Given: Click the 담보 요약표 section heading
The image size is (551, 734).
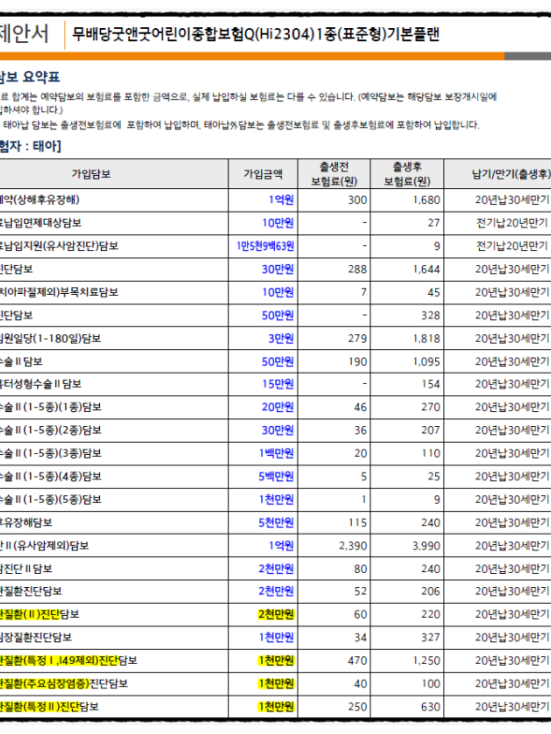Looking at the screenshot, I should (30, 77).
